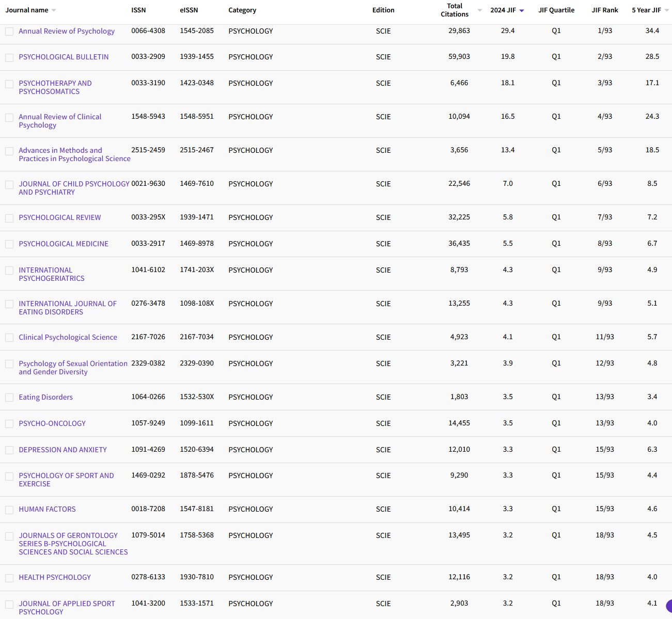Tick the checkbox next to HUMAN FACTORS
The width and height of the screenshot is (672, 619).
coord(9,510)
